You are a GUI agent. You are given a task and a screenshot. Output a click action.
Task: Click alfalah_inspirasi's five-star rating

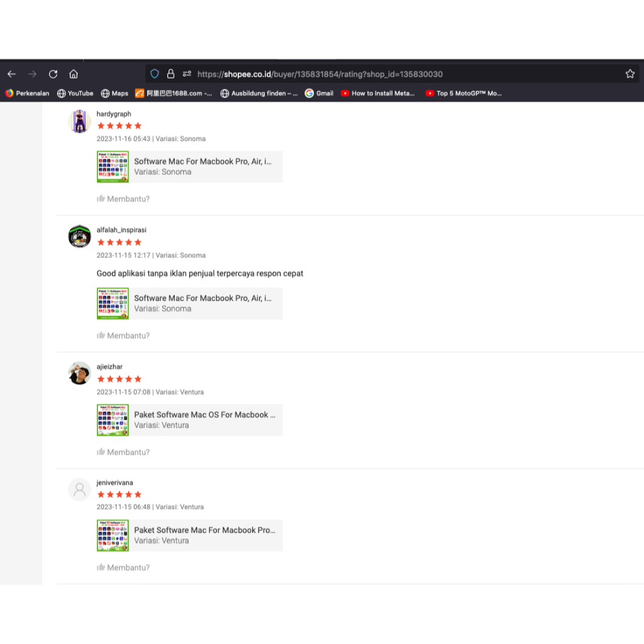coord(119,242)
